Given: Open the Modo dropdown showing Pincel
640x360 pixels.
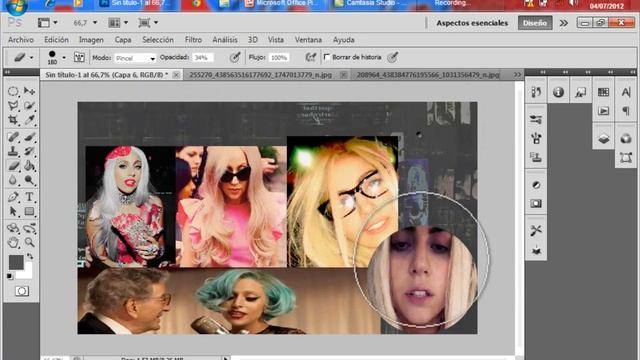Looking at the screenshot, I should 135,58.
